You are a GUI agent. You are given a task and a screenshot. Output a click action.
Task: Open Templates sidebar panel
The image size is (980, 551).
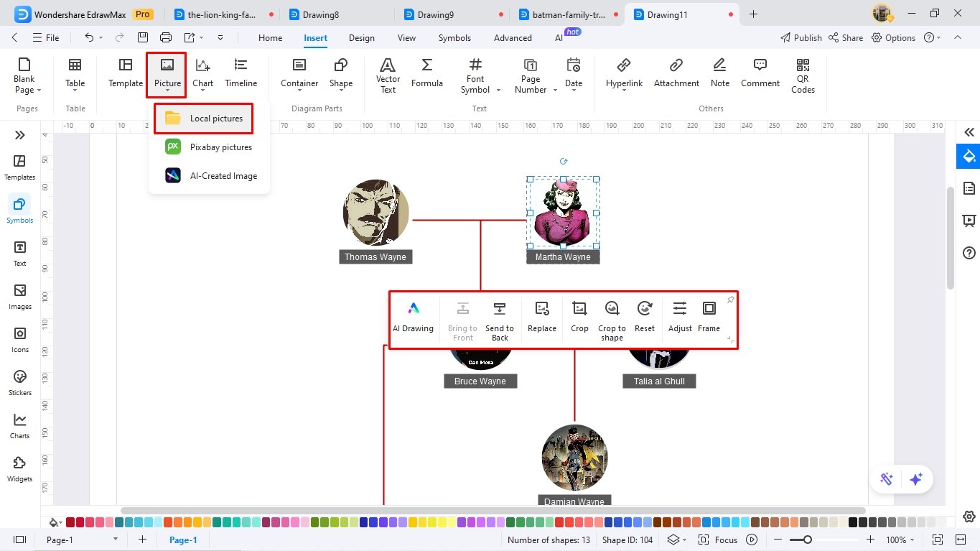(x=20, y=167)
